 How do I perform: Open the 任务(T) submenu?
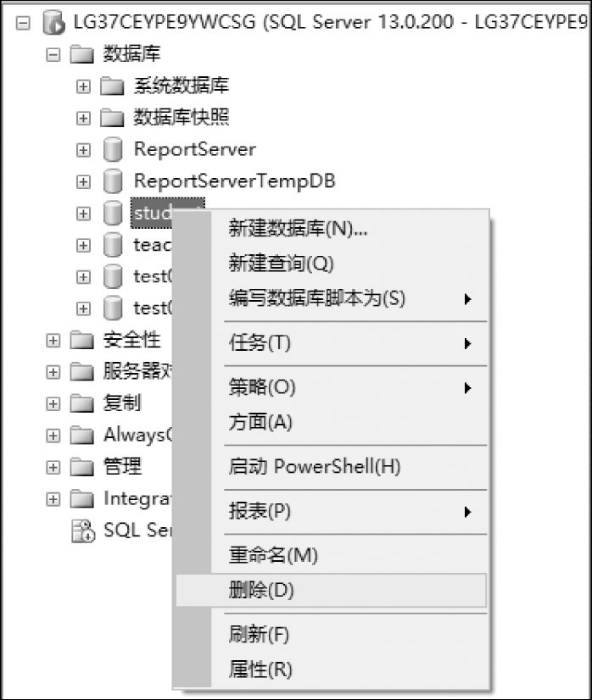[x=353, y=343]
